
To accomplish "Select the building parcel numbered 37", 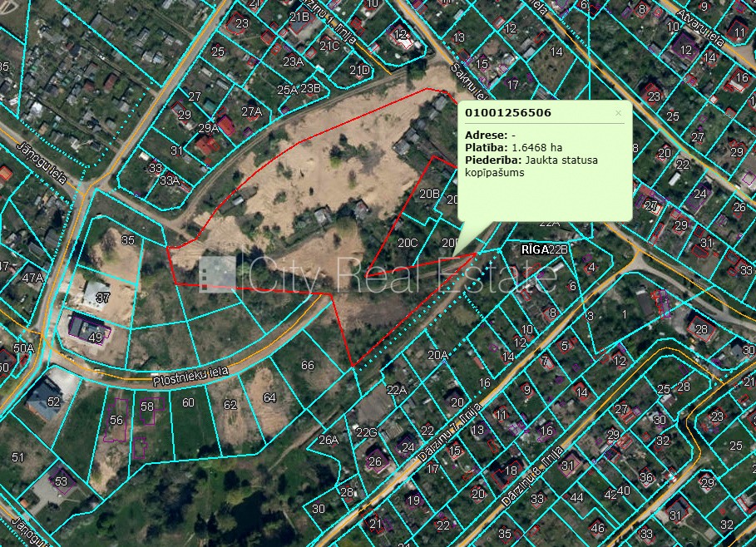I will click(x=102, y=297).
